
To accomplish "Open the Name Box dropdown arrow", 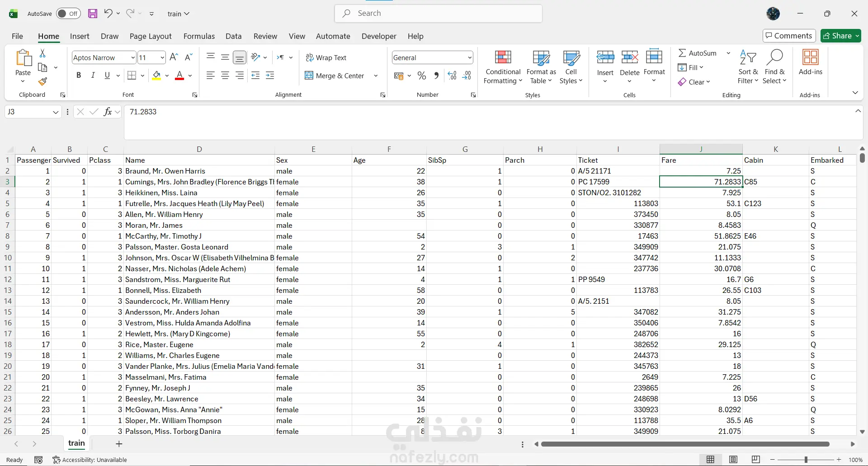I will [56, 112].
